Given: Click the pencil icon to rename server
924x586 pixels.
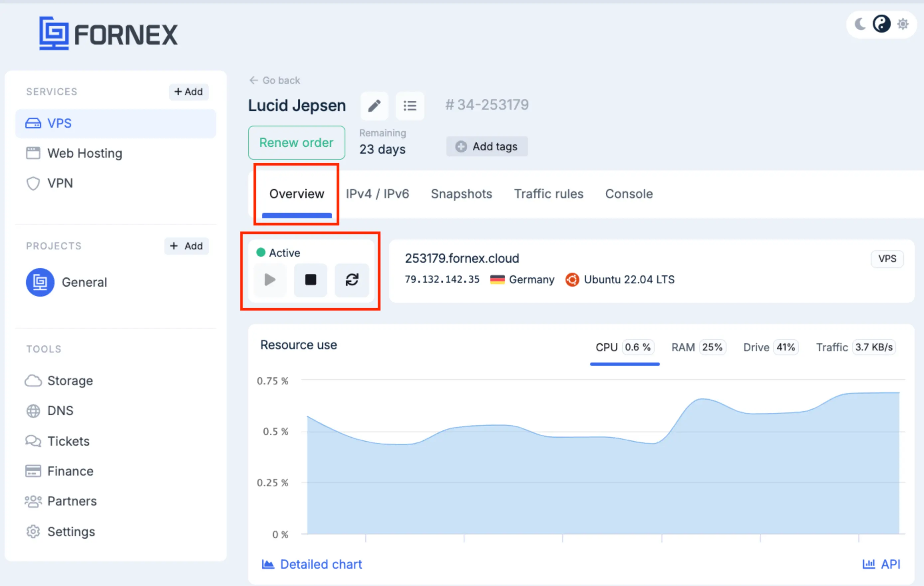Looking at the screenshot, I should (x=374, y=105).
